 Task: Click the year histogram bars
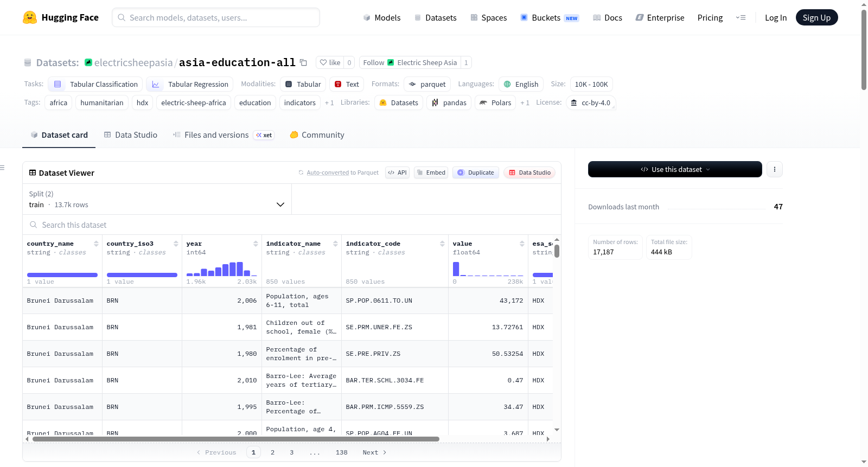click(221, 269)
